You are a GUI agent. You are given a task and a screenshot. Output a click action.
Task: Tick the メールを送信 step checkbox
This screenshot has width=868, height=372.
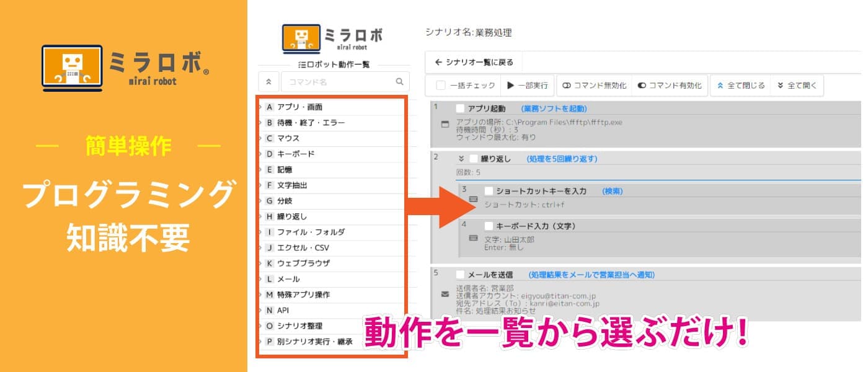point(460,274)
